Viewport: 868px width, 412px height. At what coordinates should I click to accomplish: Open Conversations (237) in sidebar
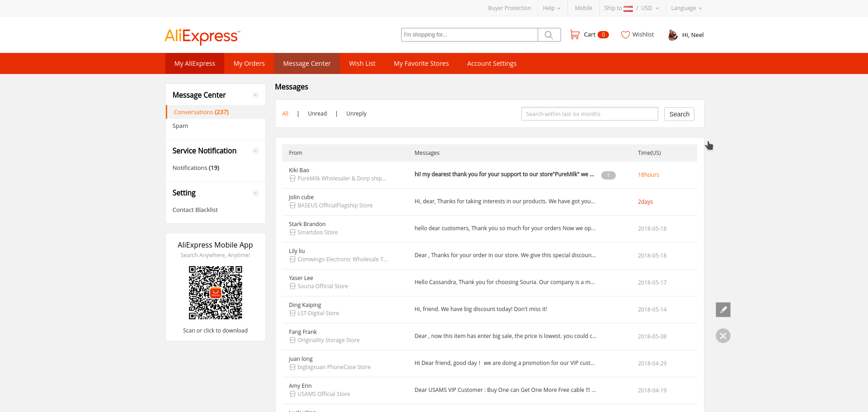pos(216,112)
